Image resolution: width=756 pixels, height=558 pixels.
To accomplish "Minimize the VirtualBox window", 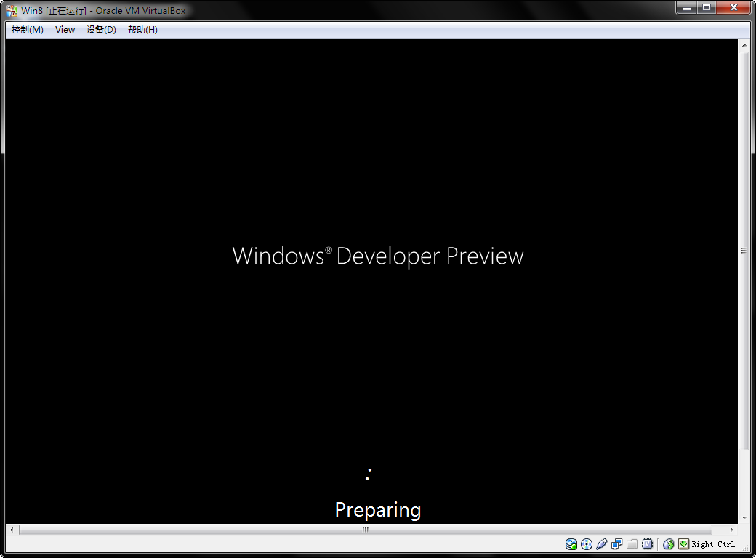I will (686, 8).
